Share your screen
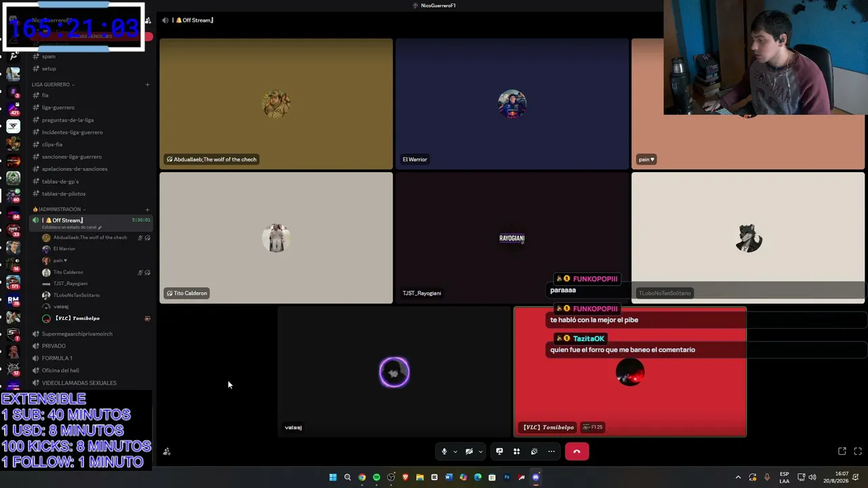 (500, 451)
